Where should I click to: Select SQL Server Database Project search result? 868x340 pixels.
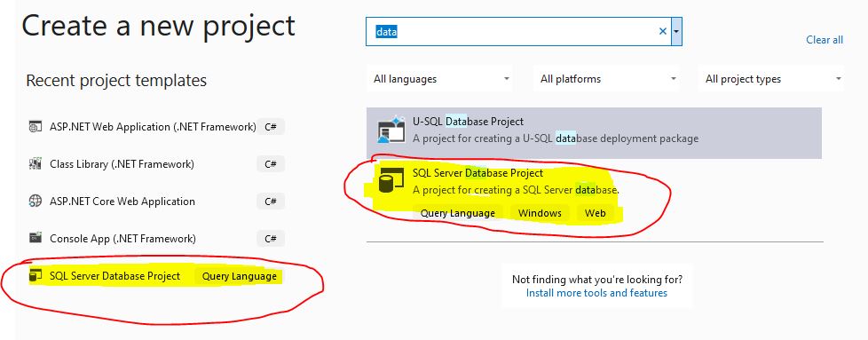click(594, 194)
